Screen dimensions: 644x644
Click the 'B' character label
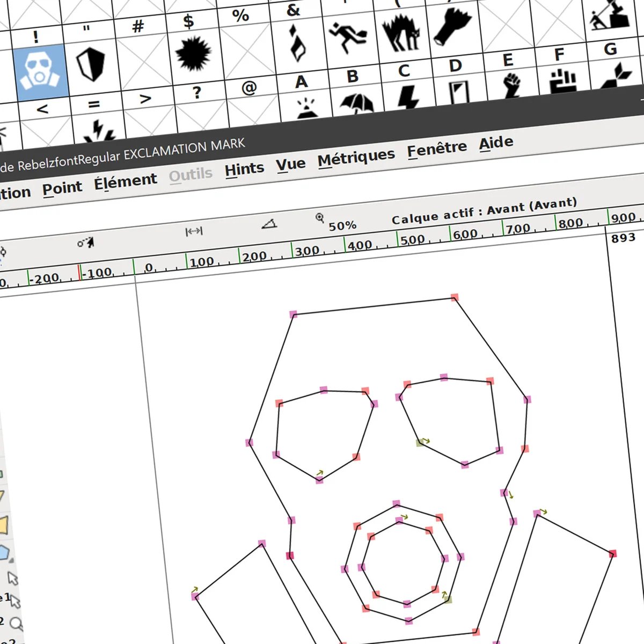click(x=353, y=76)
